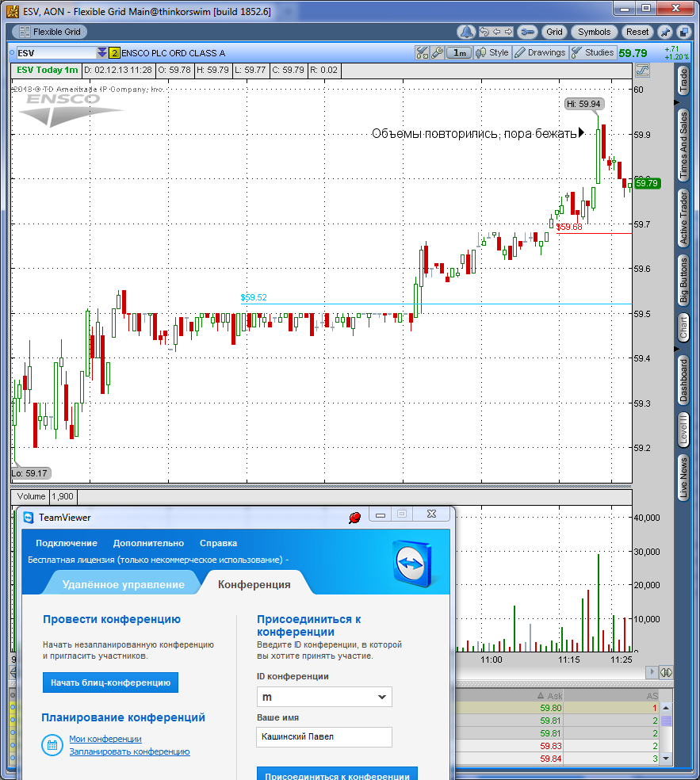Viewport: 700px width, 780px height.
Task: Click the time axis scroll right arrow
Action: coord(652,672)
